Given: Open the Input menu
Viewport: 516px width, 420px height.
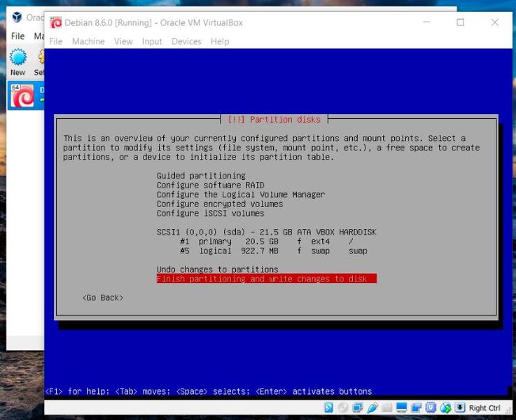Looking at the screenshot, I should 152,41.
